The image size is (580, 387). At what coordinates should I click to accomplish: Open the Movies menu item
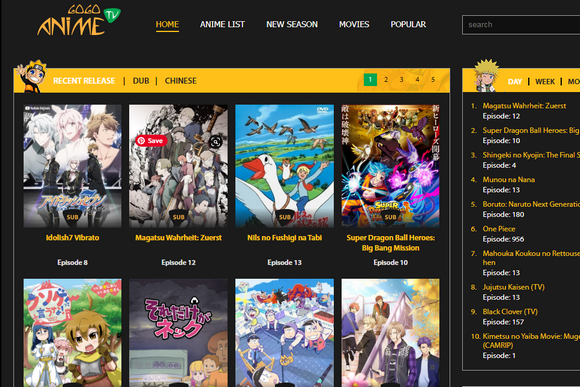point(354,24)
